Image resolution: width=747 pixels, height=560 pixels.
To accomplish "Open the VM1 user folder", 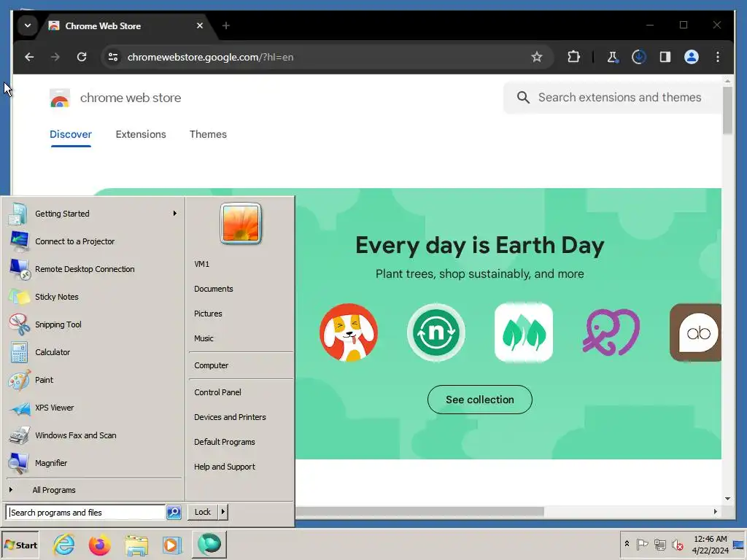I will (x=241, y=264).
